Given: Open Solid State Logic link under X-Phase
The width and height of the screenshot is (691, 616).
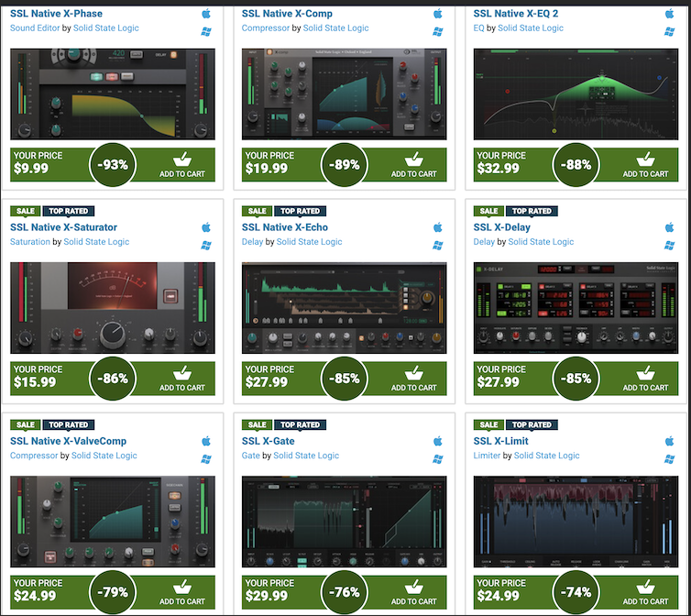Looking at the screenshot, I should 105,27.
